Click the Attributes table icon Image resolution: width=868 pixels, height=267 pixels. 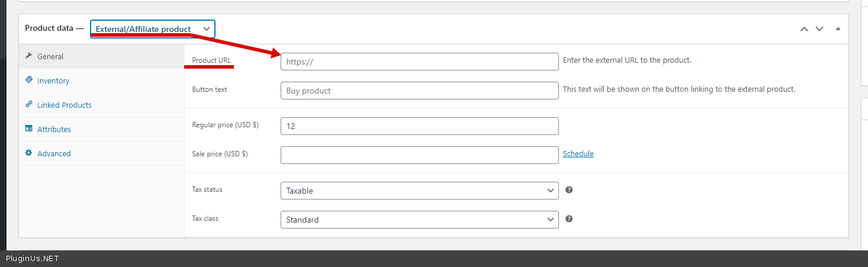point(28,129)
